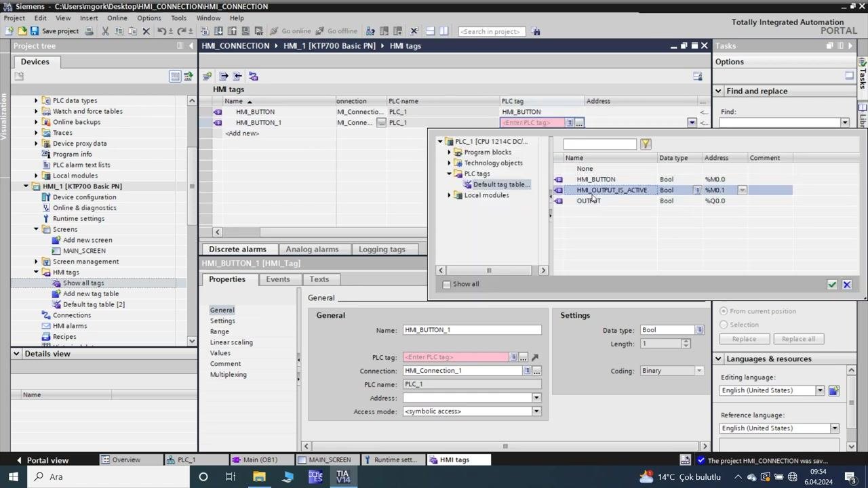Click the search binoculars icon
Screen dimensions: 868x488
536,31
